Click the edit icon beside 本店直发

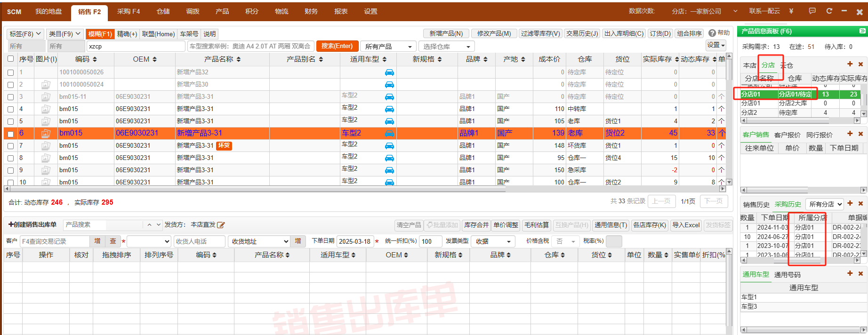pos(221,225)
